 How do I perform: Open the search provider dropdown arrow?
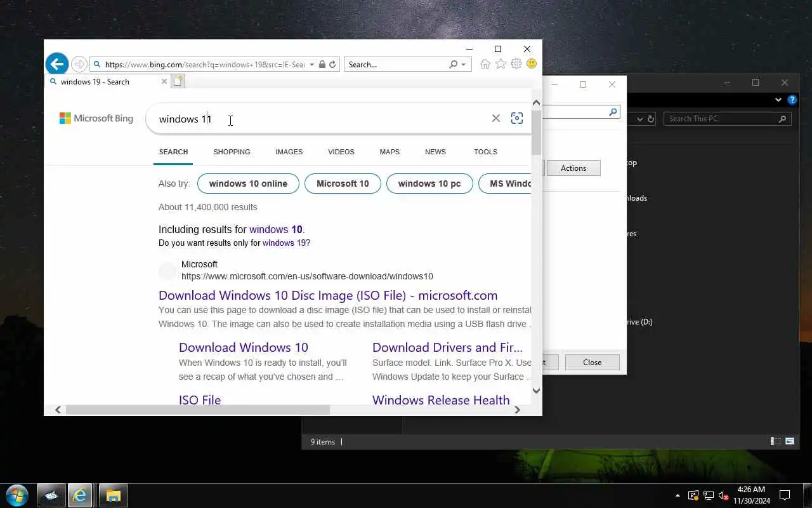point(464,64)
